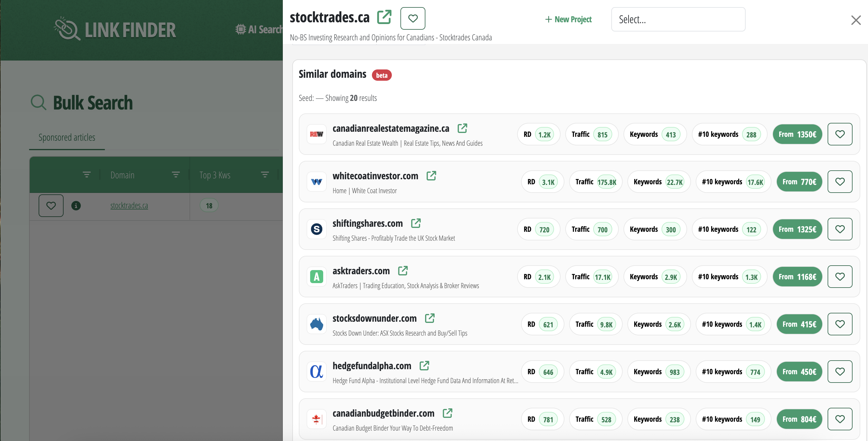Open stocktrades.ca link in Bulk Search table
868x441 pixels.
pyautogui.click(x=129, y=205)
